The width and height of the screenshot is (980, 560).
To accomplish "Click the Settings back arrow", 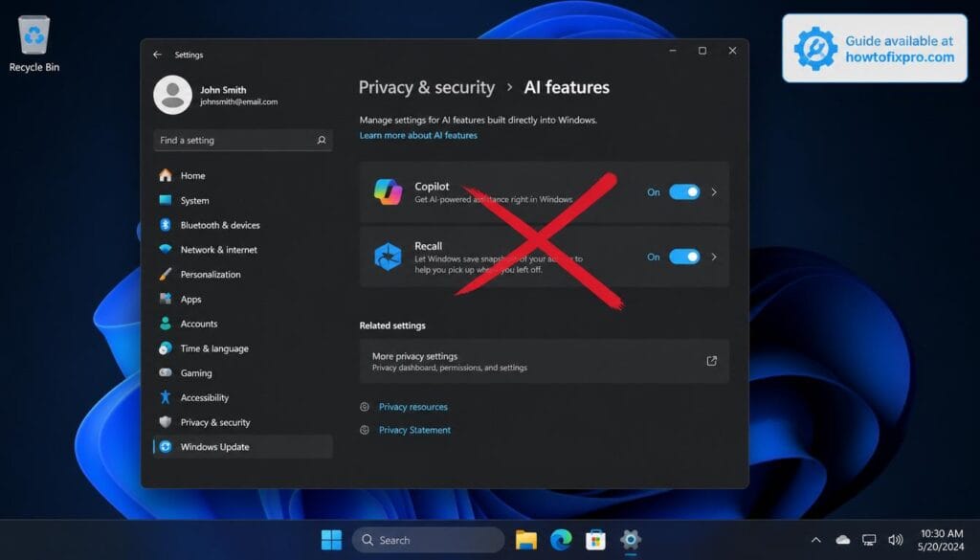I will click(x=158, y=55).
